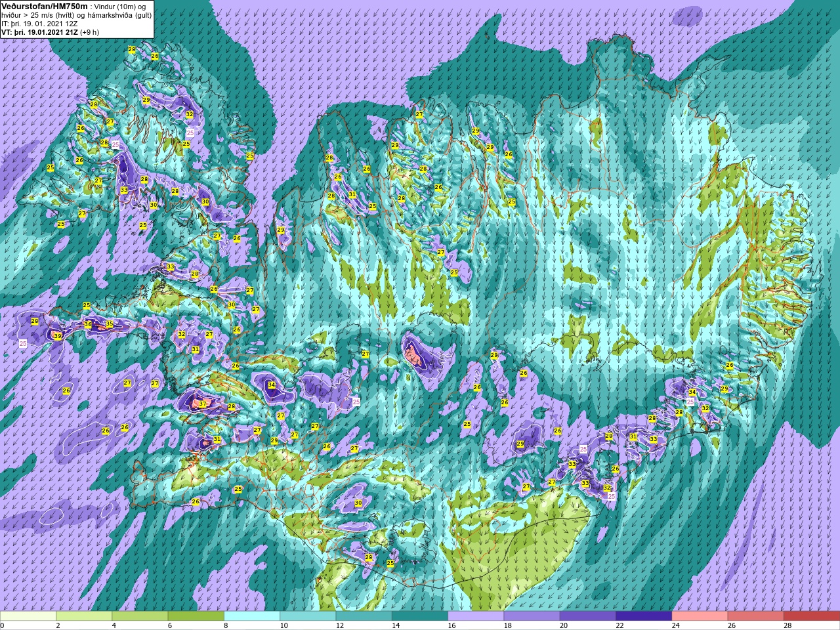Click the legend scale number 2
The image size is (840, 630).
[58, 626]
